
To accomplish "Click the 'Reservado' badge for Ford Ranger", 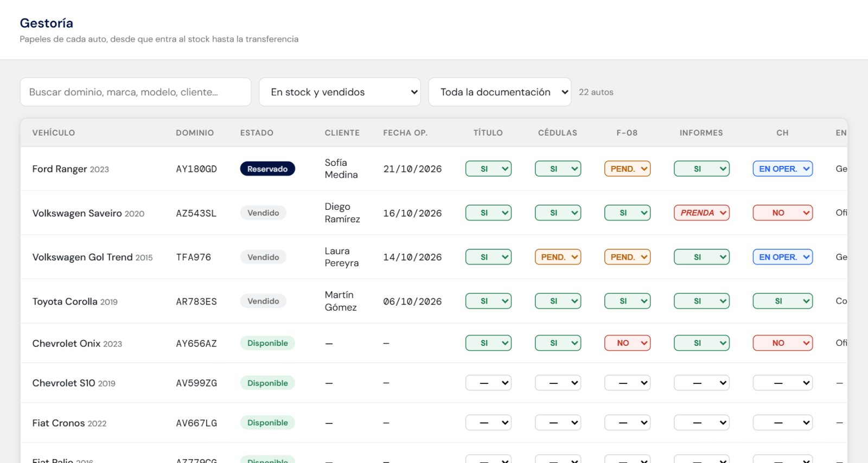I will (267, 169).
